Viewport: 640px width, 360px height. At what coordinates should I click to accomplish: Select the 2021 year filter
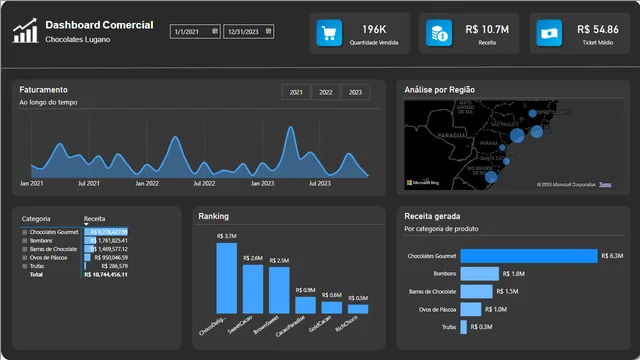click(296, 92)
